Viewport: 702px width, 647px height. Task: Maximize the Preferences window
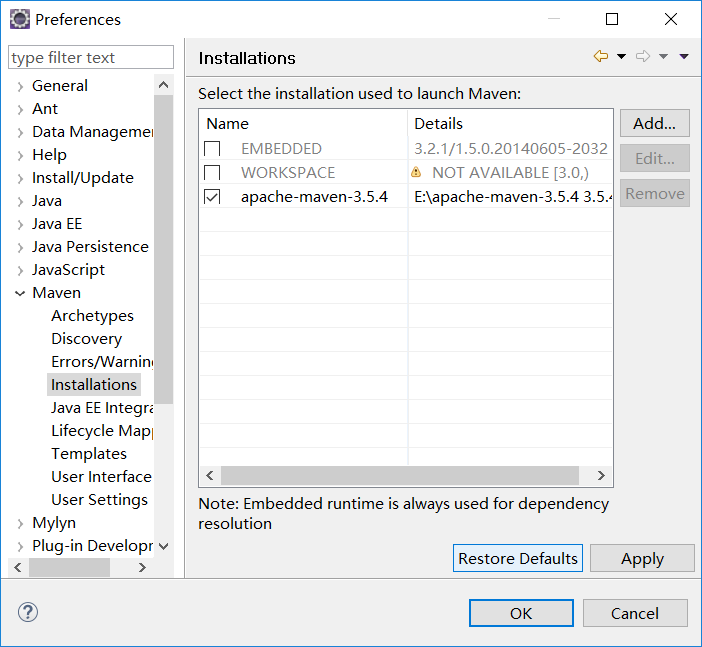[x=612, y=19]
